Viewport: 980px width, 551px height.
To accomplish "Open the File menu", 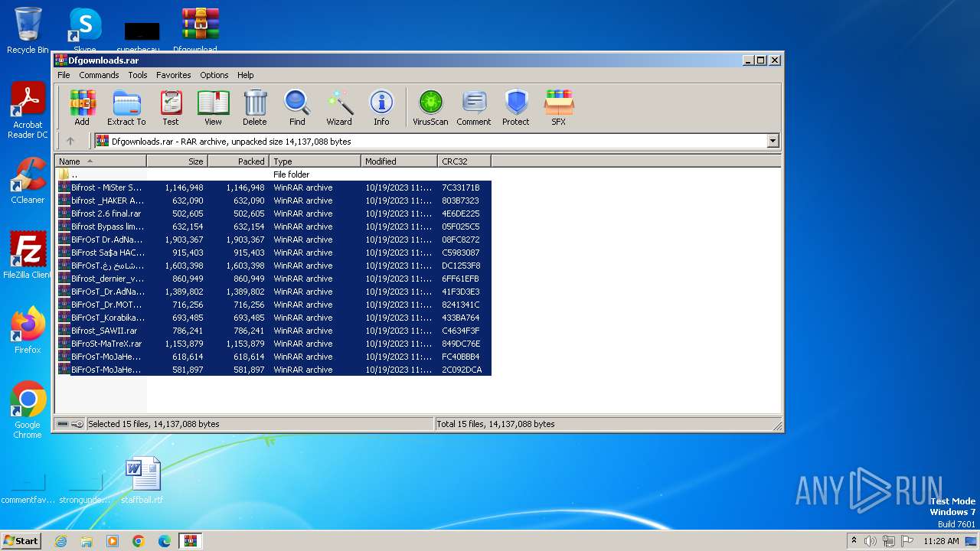I will tap(64, 75).
